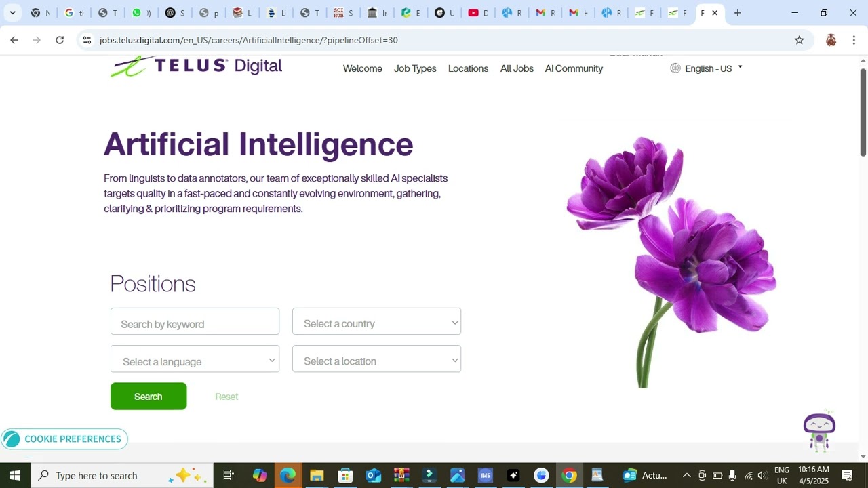Open Microsoft Edge from taskbar

point(288,475)
